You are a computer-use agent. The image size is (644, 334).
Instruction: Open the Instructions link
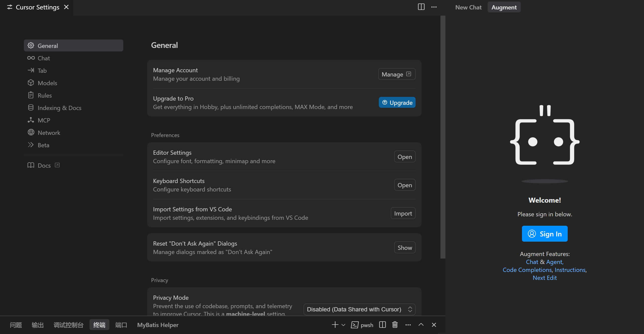[x=570, y=270]
